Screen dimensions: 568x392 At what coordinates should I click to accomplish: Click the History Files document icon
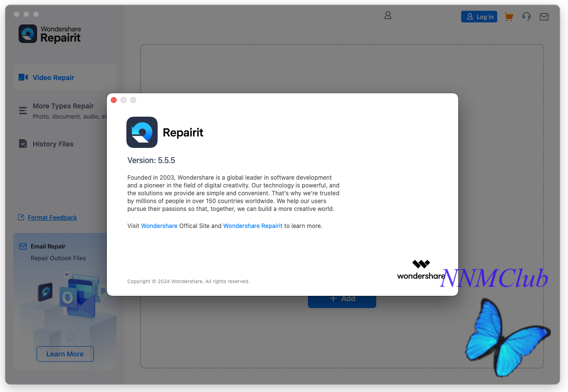pyautogui.click(x=23, y=144)
